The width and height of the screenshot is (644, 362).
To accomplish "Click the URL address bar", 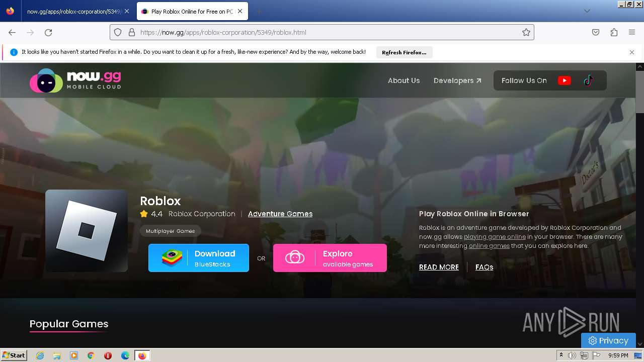I will (322, 32).
